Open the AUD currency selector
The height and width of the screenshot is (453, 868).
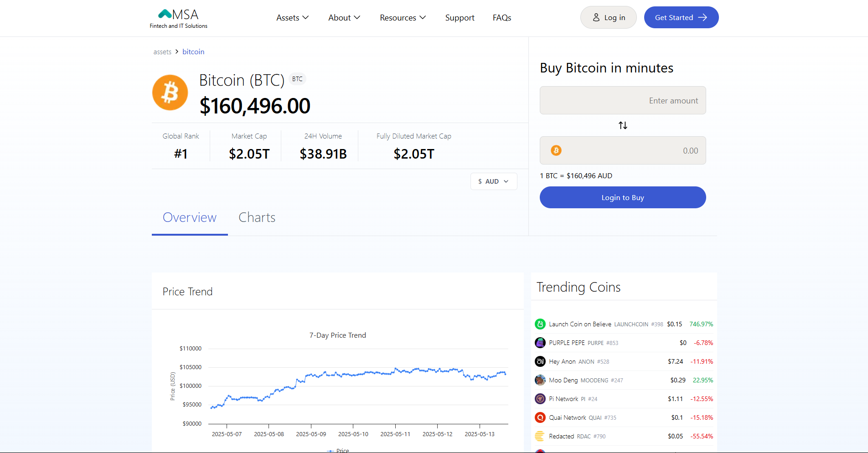click(494, 181)
